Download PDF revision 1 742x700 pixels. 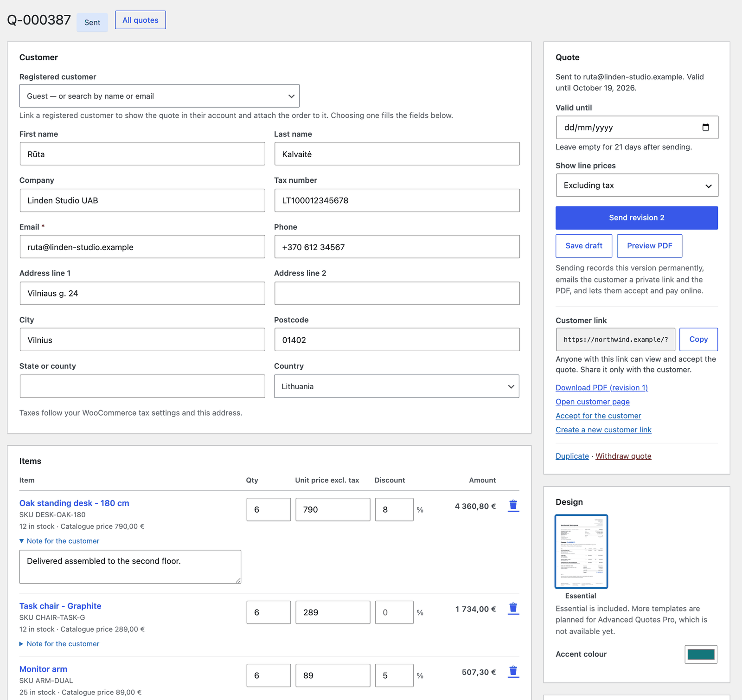tap(601, 388)
